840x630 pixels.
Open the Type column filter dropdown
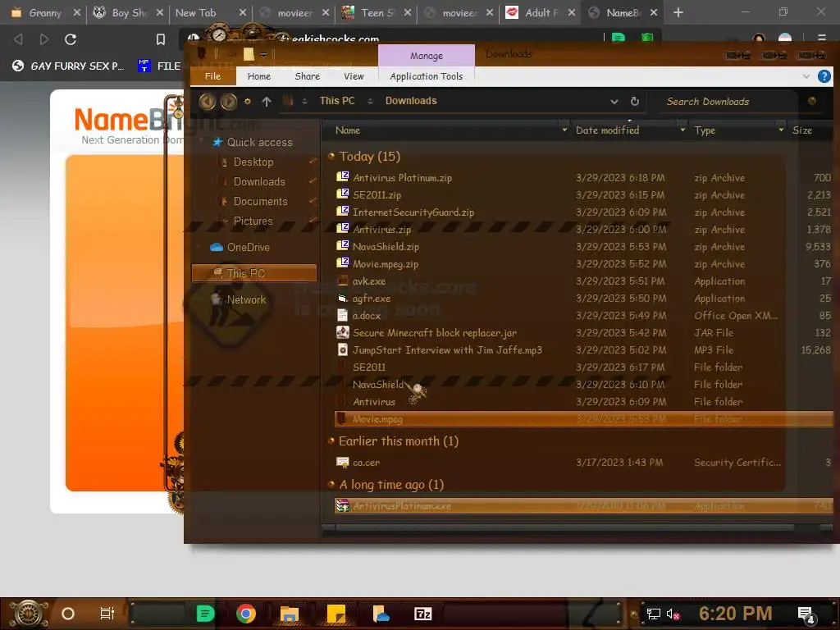781,130
